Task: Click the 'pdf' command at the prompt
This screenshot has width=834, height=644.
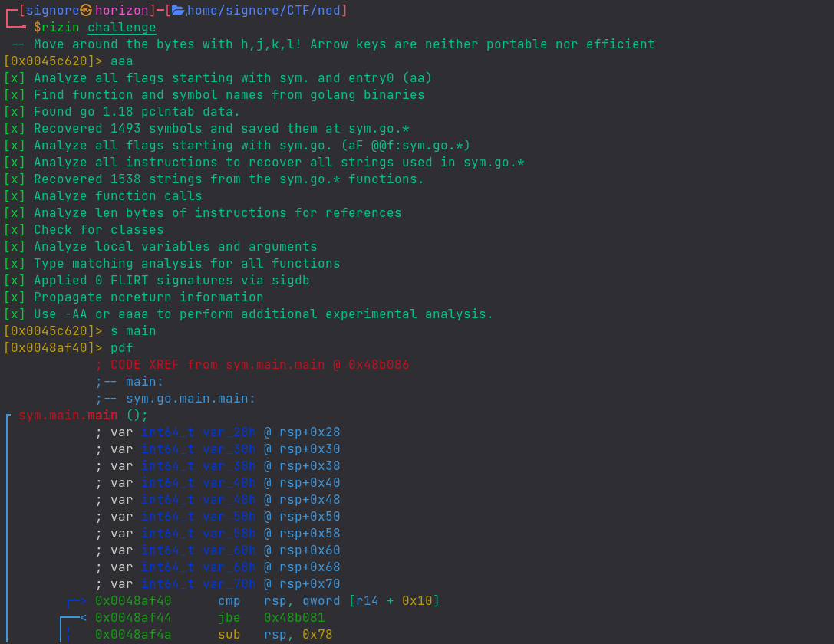Action: click(x=121, y=348)
